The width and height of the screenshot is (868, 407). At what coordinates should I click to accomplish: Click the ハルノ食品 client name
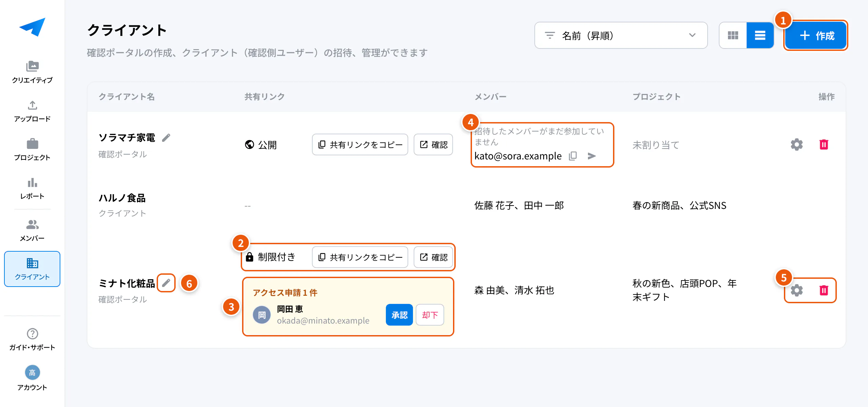point(122,198)
